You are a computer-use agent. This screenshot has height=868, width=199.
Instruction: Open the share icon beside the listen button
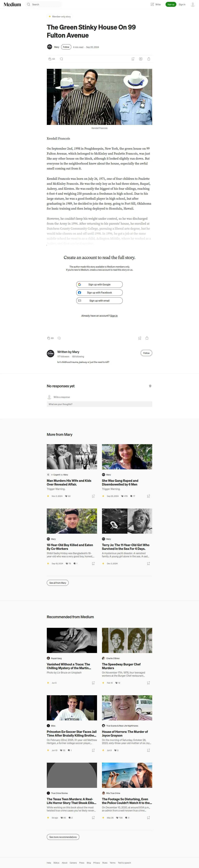pyautogui.click(x=149, y=59)
